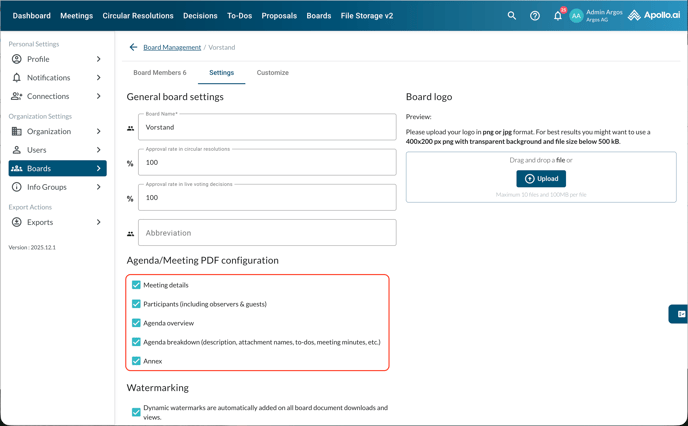Viewport: 688px width, 426px height.
Task: Open Circular Resolutions in top menu
Action: click(138, 16)
